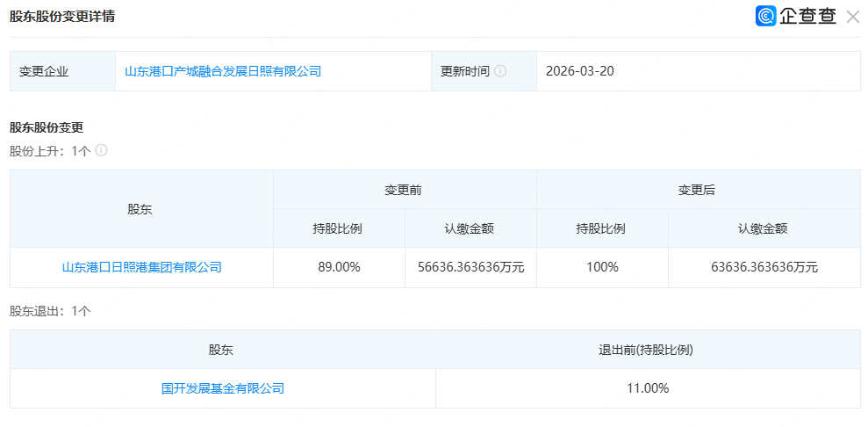
Task: Select the 2026-03-20 update date
Action: (579, 71)
